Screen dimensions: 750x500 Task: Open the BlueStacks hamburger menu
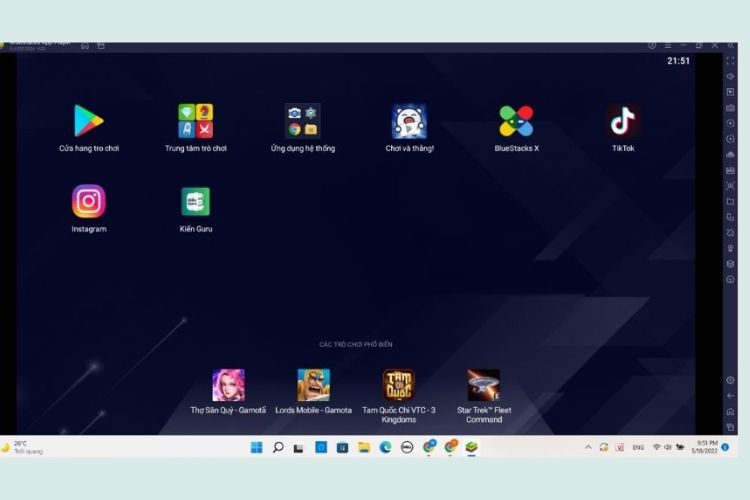pos(668,45)
